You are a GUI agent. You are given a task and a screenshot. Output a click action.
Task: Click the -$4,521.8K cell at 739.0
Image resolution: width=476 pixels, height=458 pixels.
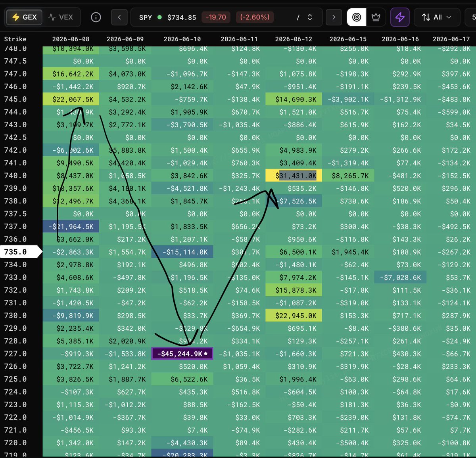click(182, 188)
